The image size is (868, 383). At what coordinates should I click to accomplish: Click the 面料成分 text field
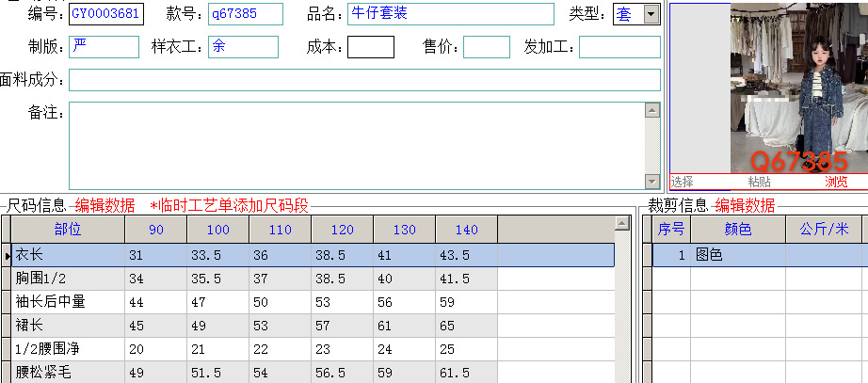(x=364, y=80)
